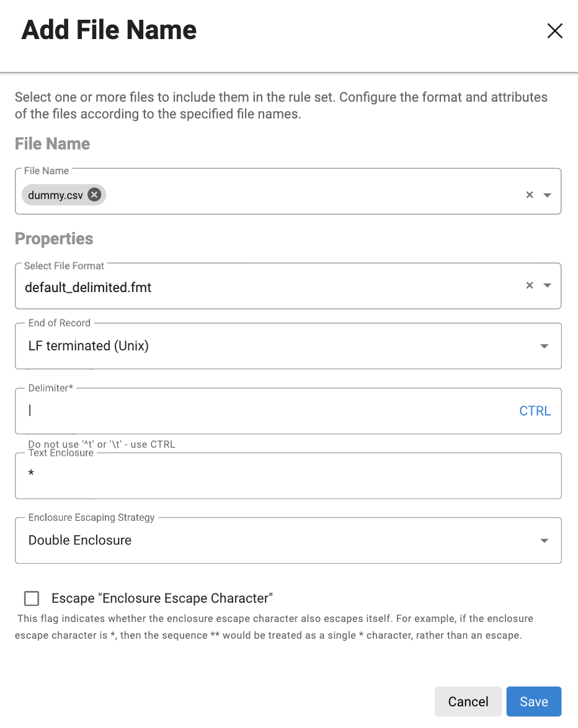Expand the Select File Format dropdown arrow
This screenshot has width=578, height=728.
click(x=547, y=286)
